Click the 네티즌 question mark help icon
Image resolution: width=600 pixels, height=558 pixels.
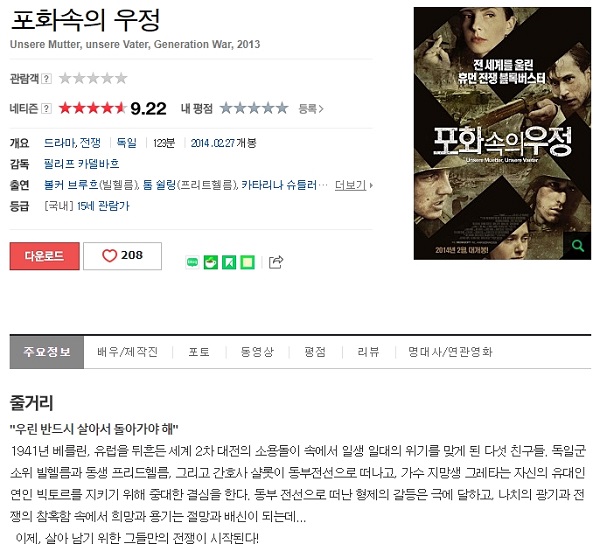46,109
